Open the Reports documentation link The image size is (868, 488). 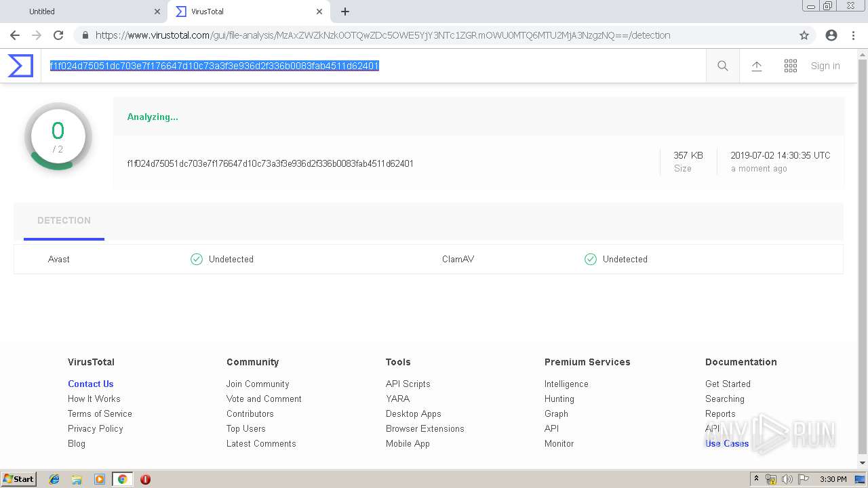point(720,413)
